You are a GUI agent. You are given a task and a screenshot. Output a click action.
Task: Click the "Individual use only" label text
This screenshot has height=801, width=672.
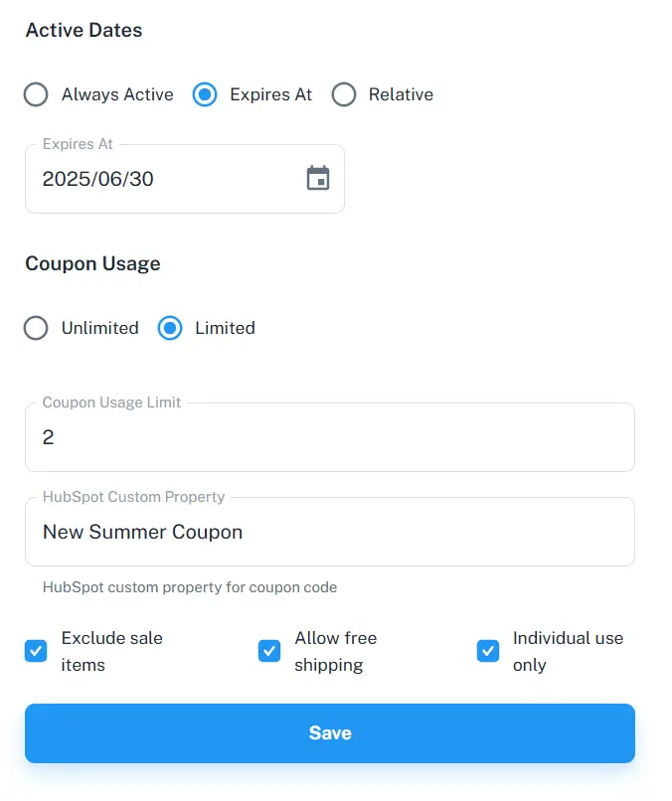(568, 651)
